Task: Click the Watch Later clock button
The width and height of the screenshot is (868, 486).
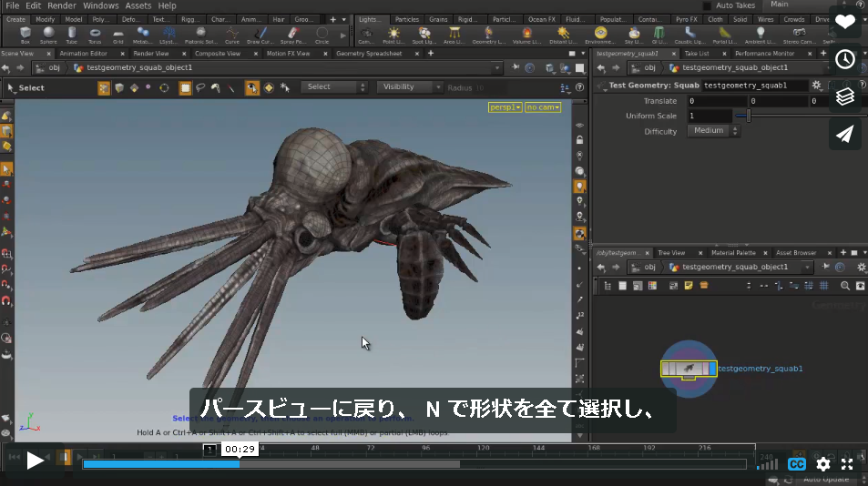Action: click(844, 59)
